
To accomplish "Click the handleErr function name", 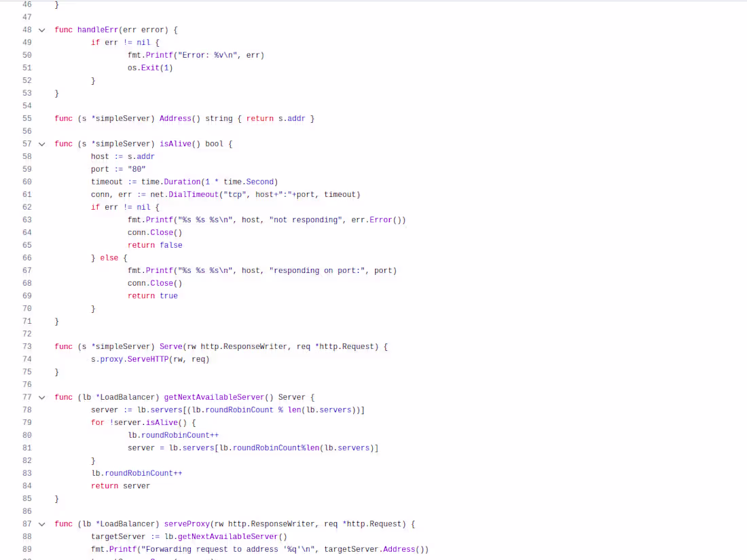I will tap(98, 29).
